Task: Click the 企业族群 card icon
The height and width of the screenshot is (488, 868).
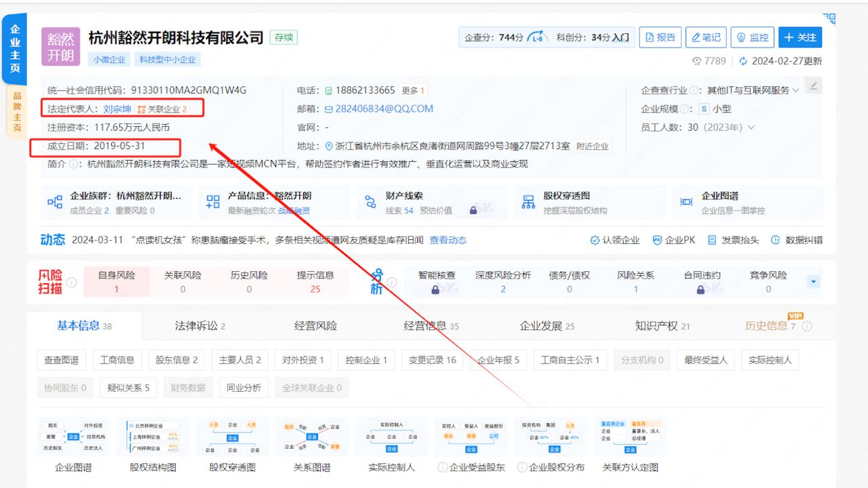Action: coord(55,202)
